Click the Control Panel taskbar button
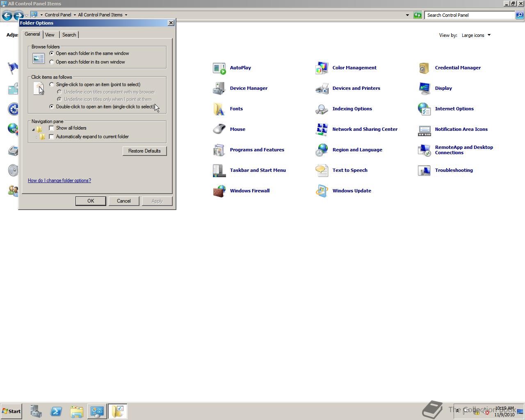Viewport: 525px width, 420px height. pyautogui.click(x=97, y=411)
